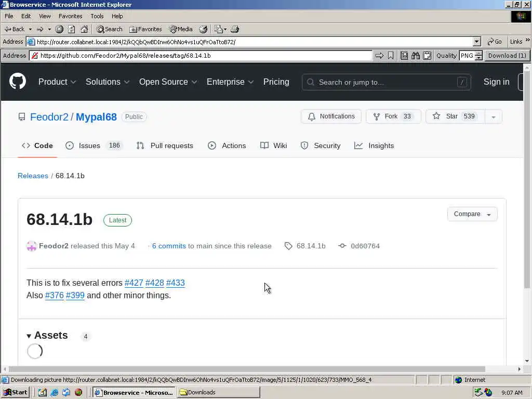
Task: Click the Sign in link
Action: coord(496,82)
